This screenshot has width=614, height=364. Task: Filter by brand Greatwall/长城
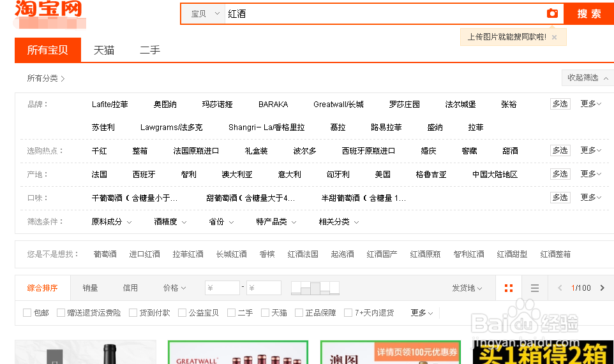[x=338, y=105]
